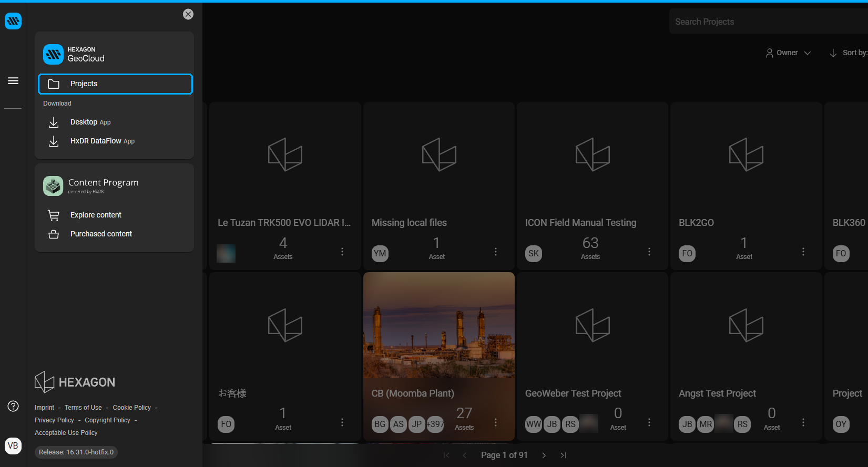
Task: Open the Cookie Policy link
Action: tap(131, 408)
